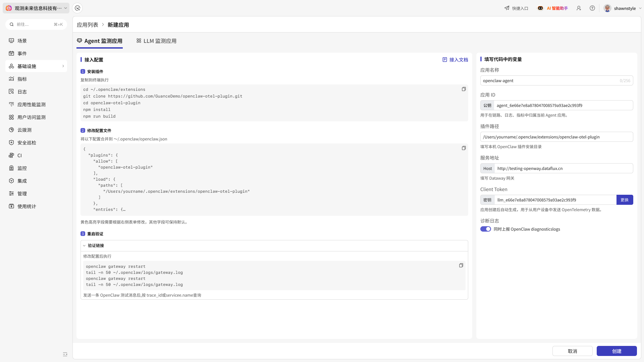Open the 监控 sidebar icon

coord(11,168)
